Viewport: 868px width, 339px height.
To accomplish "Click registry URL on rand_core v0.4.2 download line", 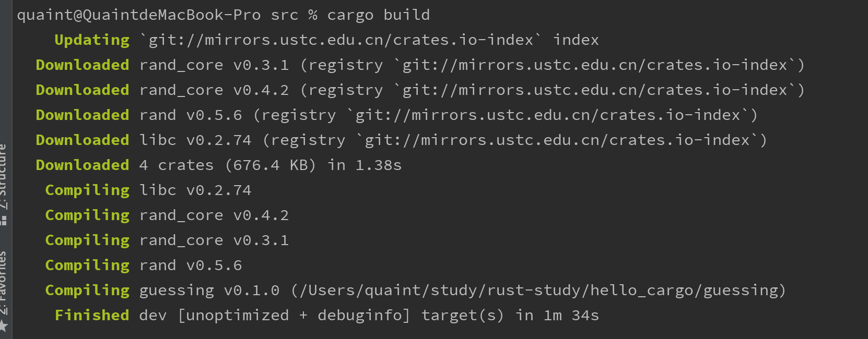I will pos(594,90).
